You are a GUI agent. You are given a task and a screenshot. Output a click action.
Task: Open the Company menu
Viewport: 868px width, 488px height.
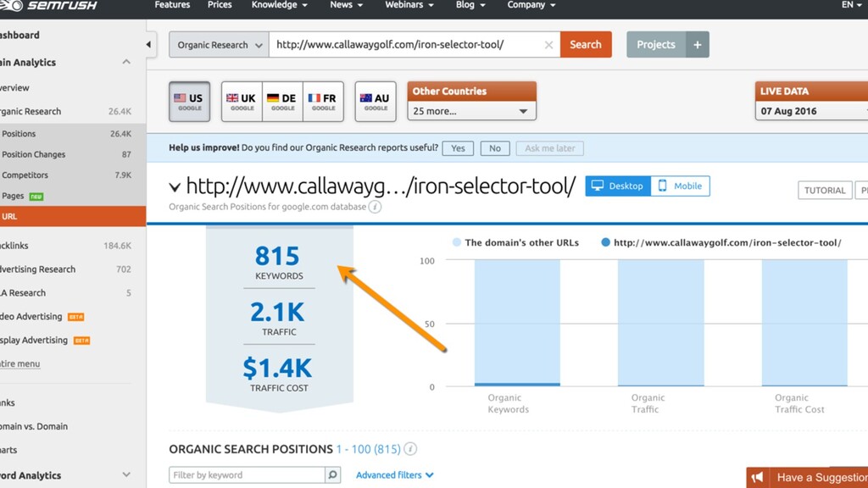tap(531, 5)
